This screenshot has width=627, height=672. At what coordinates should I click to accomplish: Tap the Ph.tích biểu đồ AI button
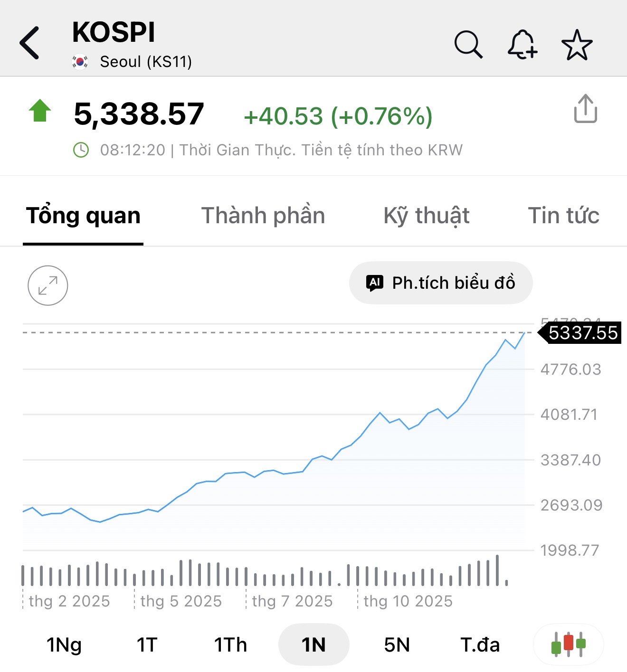pyautogui.click(x=441, y=283)
